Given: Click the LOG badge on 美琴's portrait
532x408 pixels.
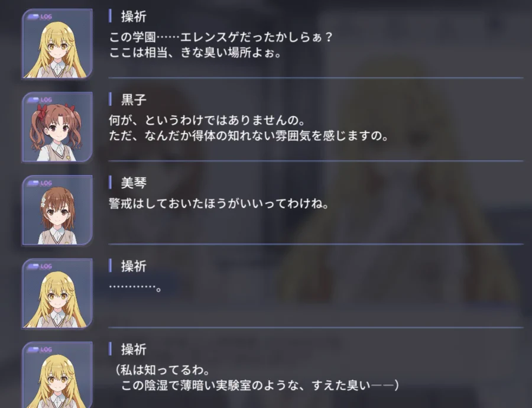Looking at the screenshot, I should (x=40, y=183).
